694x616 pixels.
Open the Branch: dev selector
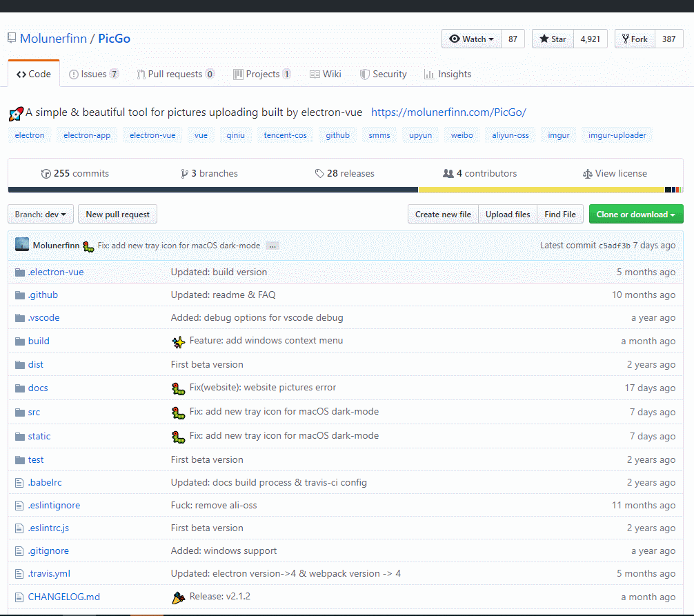[41, 214]
